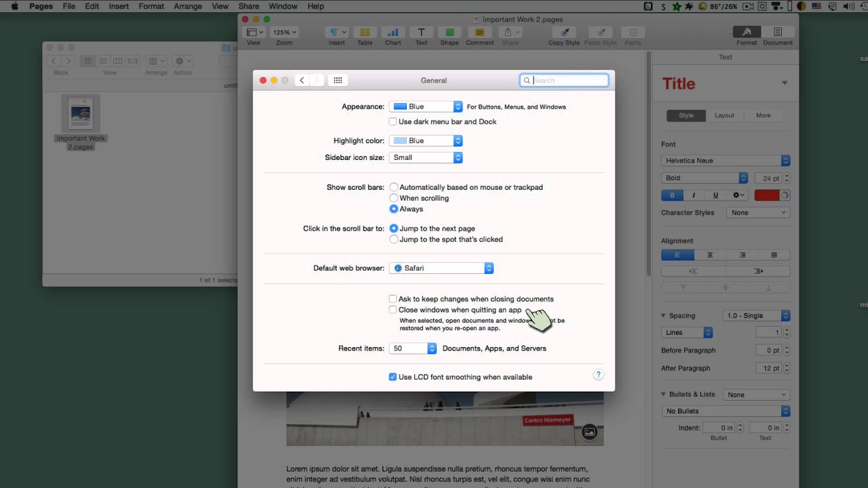868x488 pixels.
Task: Show all preferences with grid icon
Action: (x=338, y=80)
